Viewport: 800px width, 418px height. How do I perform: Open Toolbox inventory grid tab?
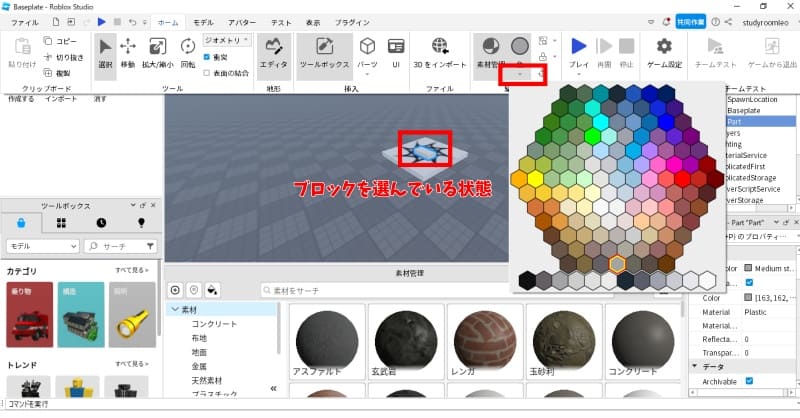pos(61,223)
